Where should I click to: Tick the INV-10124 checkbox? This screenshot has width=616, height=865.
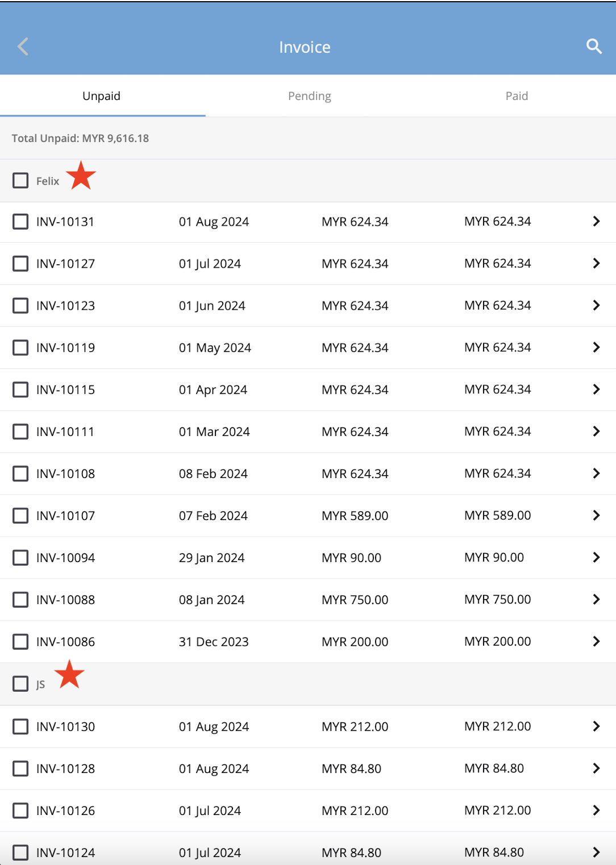pyautogui.click(x=20, y=852)
